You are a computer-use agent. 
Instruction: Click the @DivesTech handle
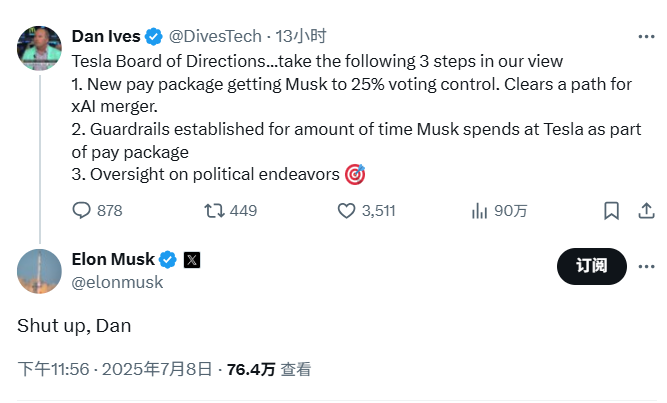pyautogui.click(x=214, y=37)
